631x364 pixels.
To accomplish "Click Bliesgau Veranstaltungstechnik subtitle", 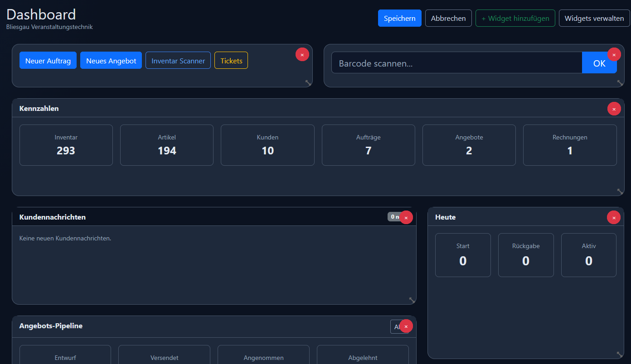I will (x=49, y=27).
